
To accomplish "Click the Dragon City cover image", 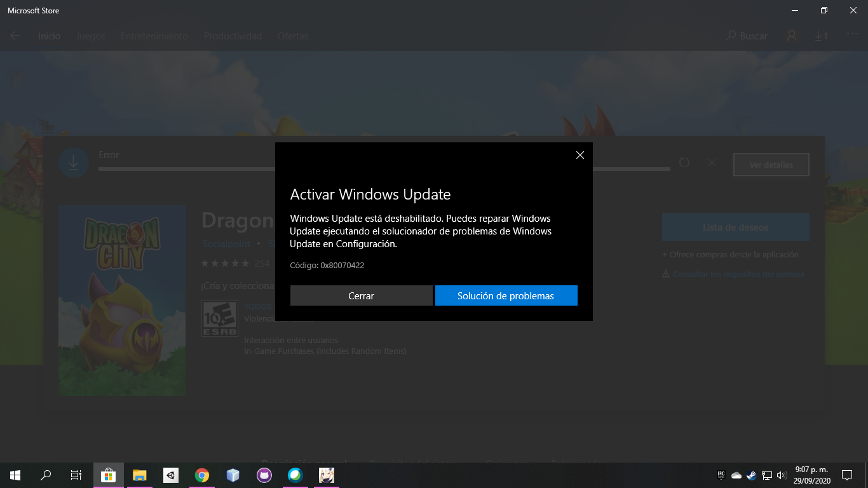I will (x=122, y=301).
